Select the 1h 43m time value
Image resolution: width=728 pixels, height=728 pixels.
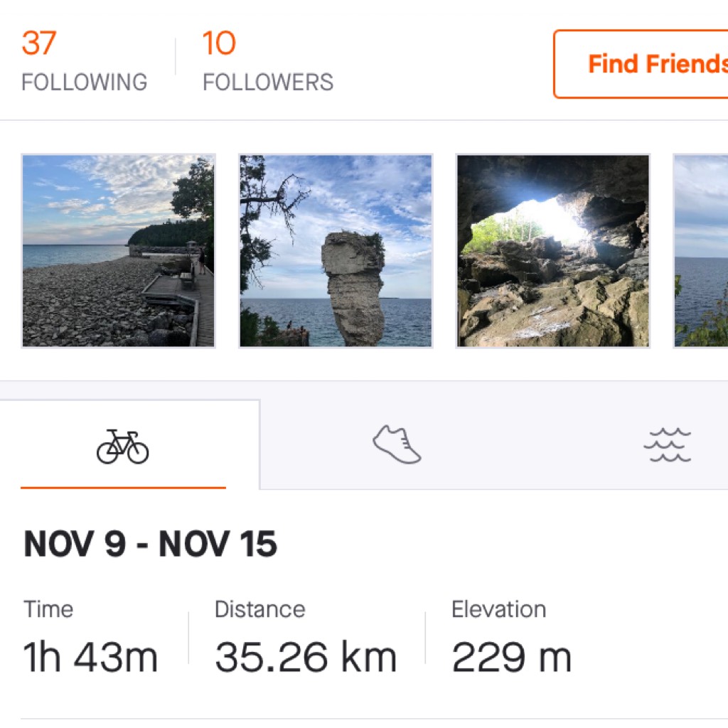90,657
